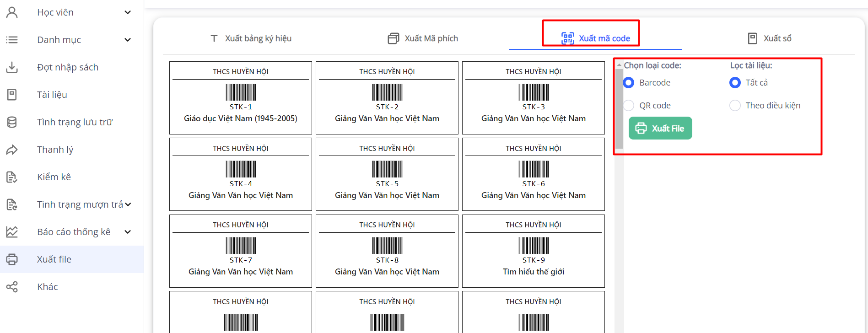Open the Xuất bảng ký hiệu tab
Screen dimensions: 868x333
click(251, 38)
